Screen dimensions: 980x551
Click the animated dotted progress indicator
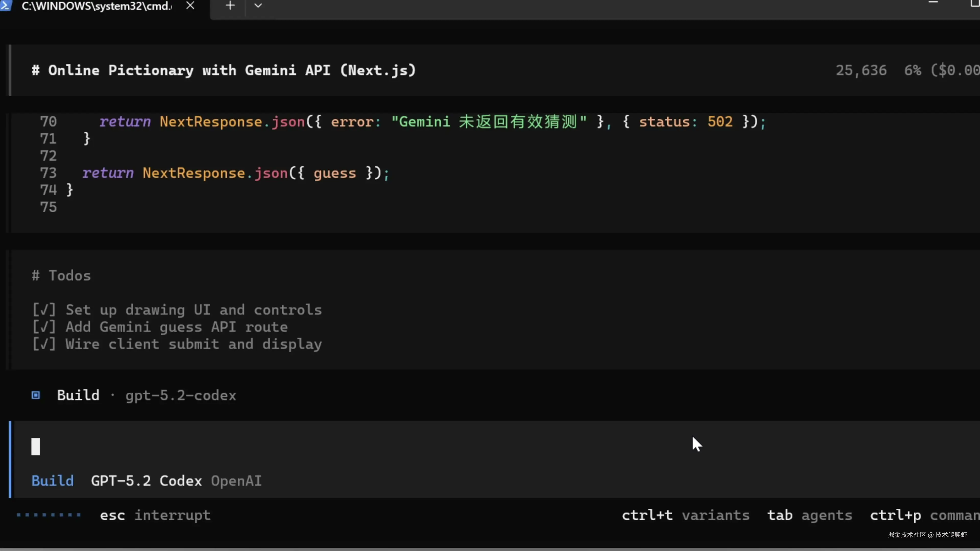coord(49,515)
